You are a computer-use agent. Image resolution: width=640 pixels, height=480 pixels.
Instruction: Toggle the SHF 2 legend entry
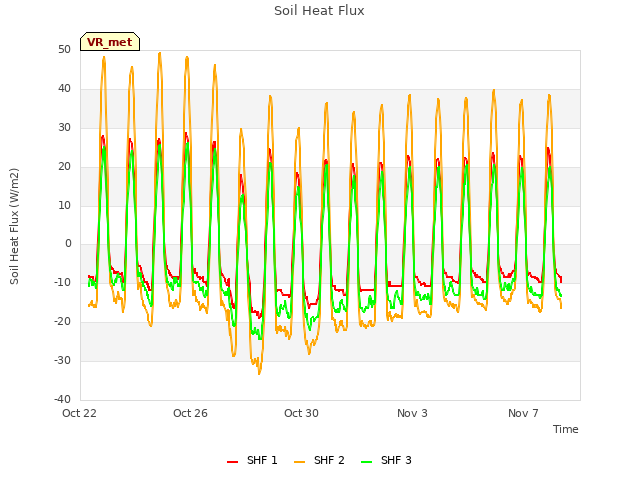coord(319,460)
